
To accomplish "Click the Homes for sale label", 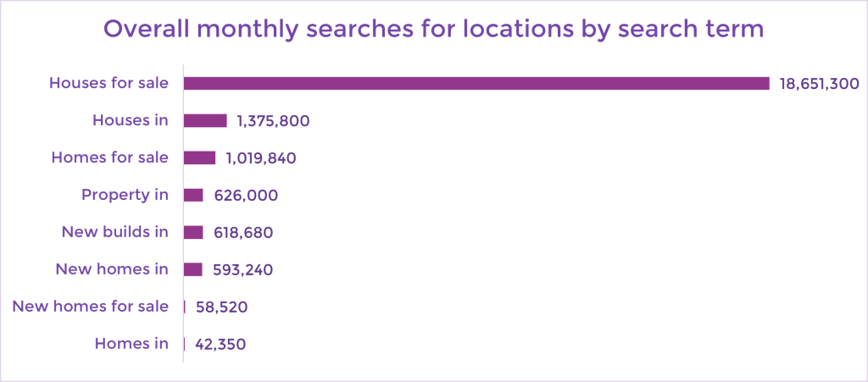I will [109, 157].
